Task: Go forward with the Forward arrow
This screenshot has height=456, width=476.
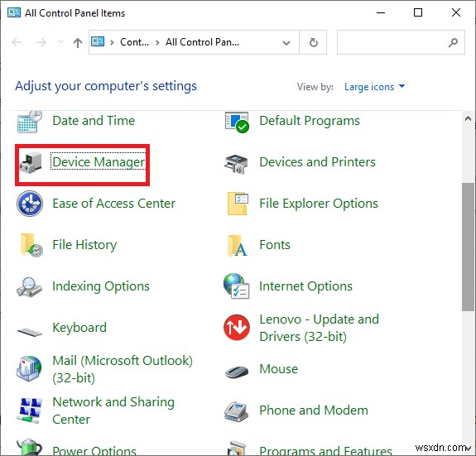Action: [x=41, y=42]
